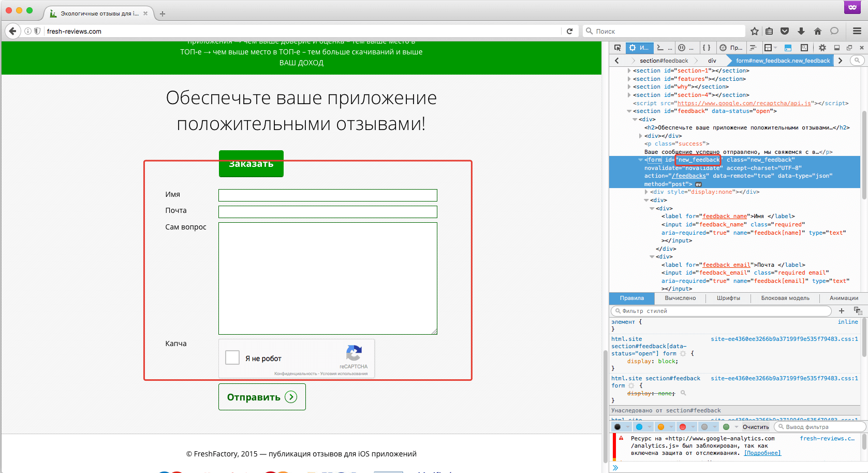Viewport: 868px width, 473px height.
Task: Reload the page with the refresh icon
Action: pos(569,31)
